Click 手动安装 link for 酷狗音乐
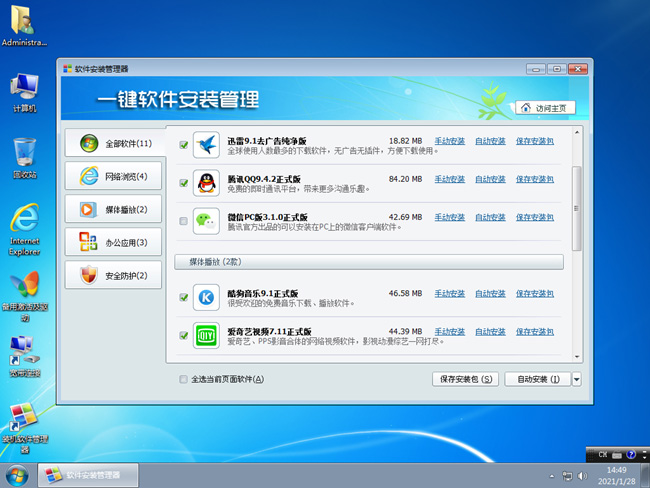The width and height of the screenshot is (650, 488). [450, 294]
